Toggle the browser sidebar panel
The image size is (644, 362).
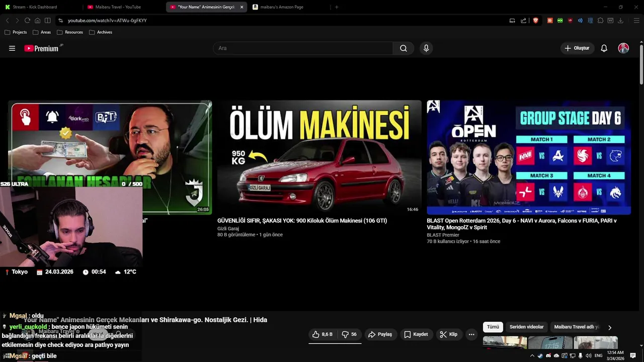point(47,21)
